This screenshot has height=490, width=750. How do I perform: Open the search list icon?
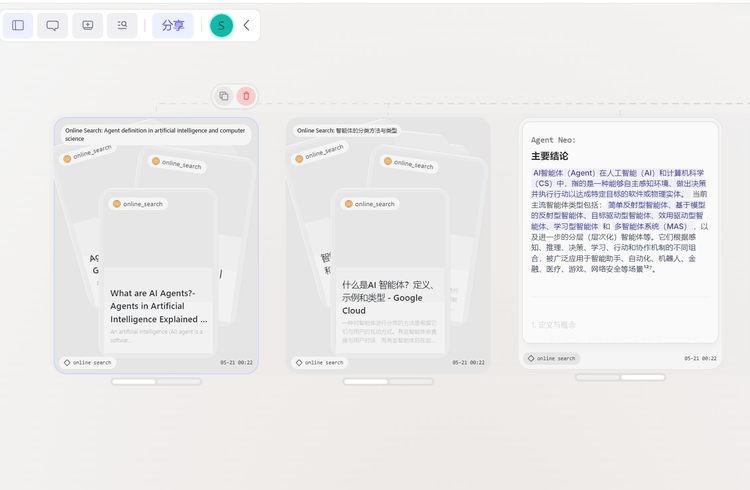122,25
